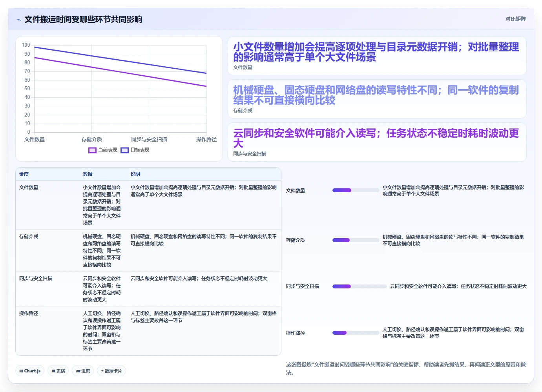
Task: Click the y-axis value 100
Action: point(26,45)
